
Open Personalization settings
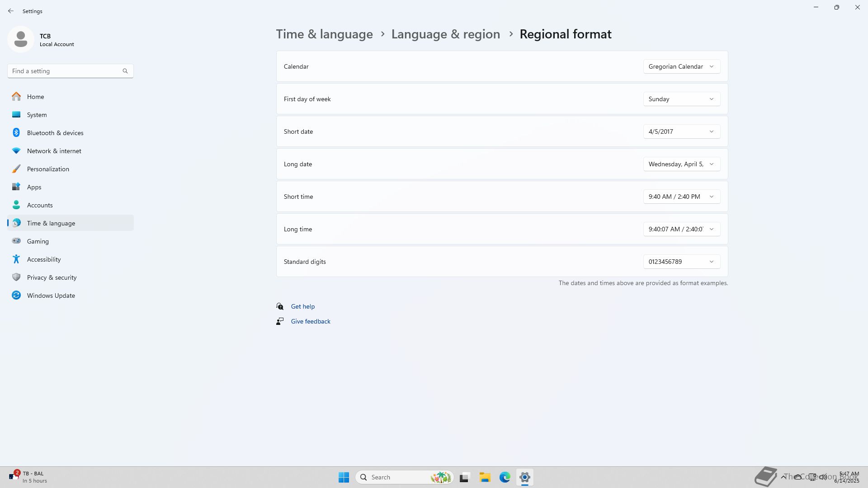coord(48,169)
